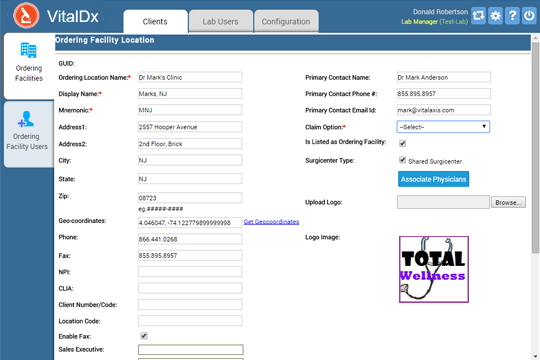Image resolution: width=540 pixels, height=360 pixels.
Task: Open the help question mark icon
Action: (512, 16)
